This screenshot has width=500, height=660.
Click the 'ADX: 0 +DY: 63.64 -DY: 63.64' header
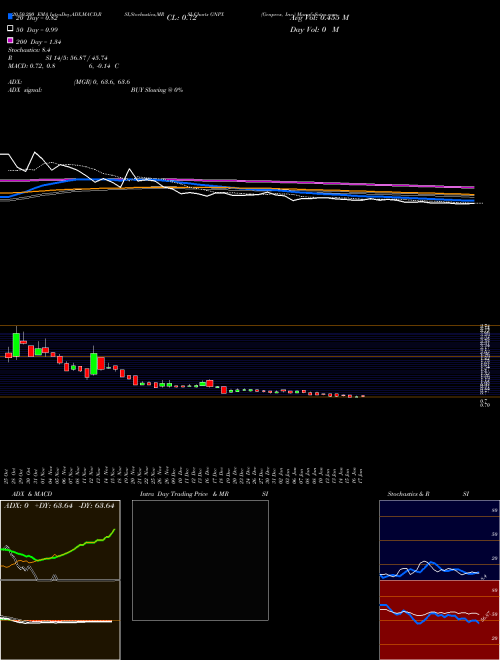59,506
